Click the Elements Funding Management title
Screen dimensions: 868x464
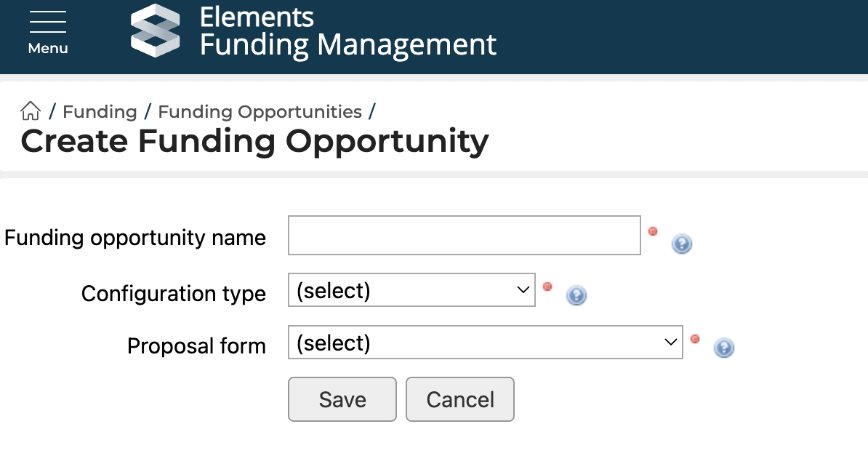tap(347, 31)
